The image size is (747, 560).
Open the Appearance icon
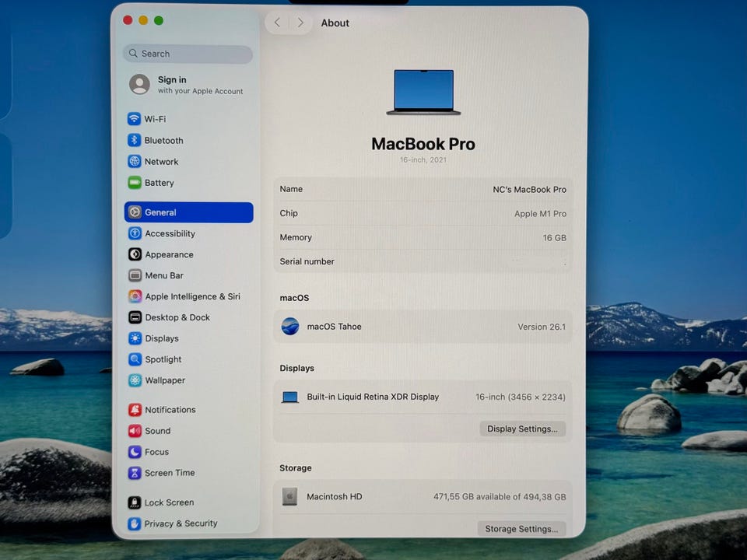point(135,254)
